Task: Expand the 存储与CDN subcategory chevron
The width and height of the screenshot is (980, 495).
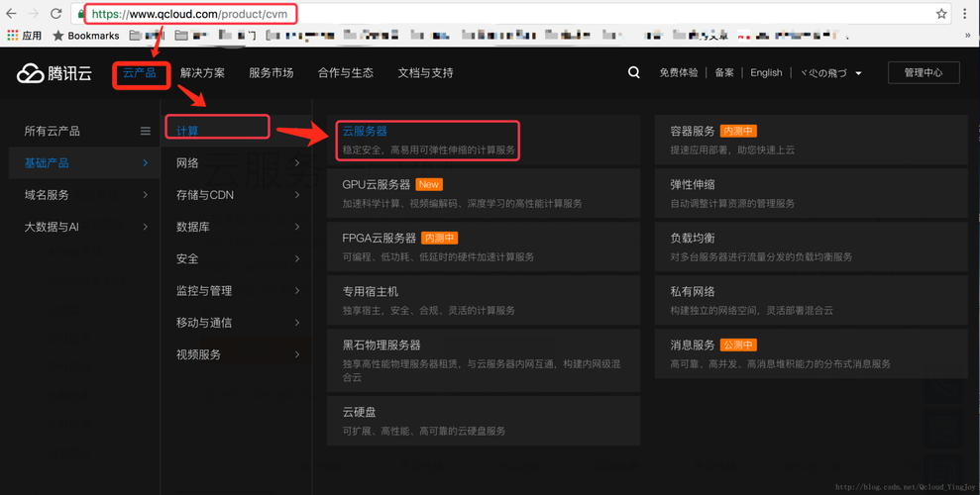Action: pyautogui.click(x=297, y=195)
